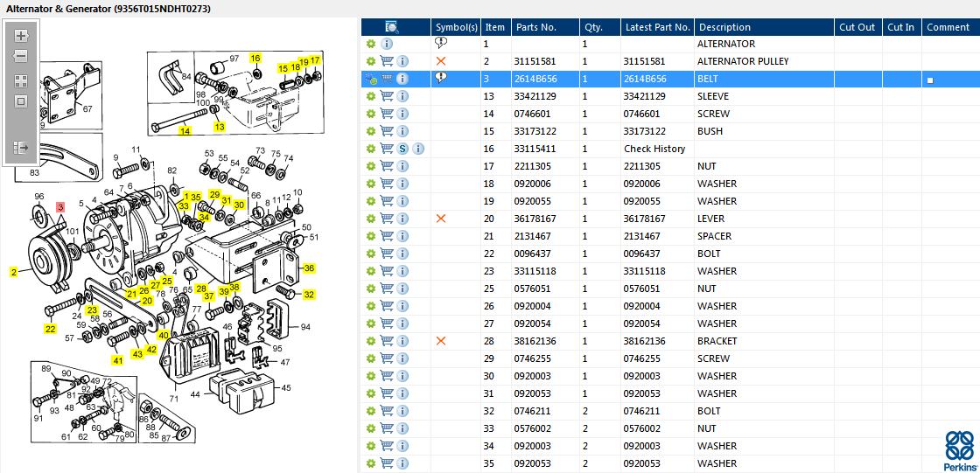Select yellow callout 36 on the diagram
The width and height of the screenshot is (980, 473).
point(309,268)
